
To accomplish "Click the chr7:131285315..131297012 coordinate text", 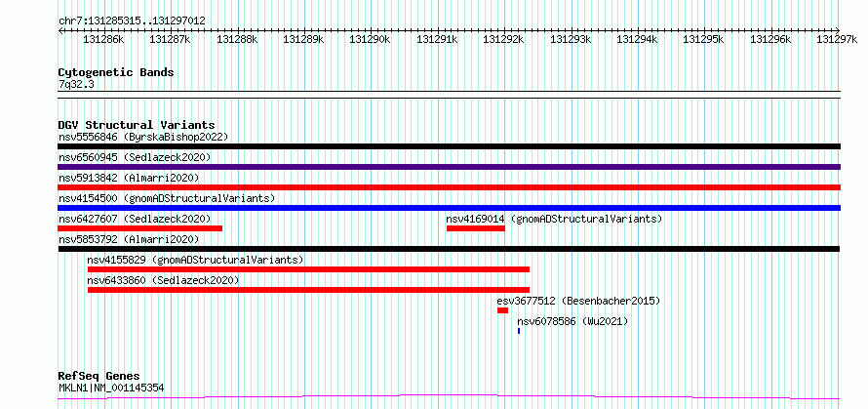I will pos(132,20).
